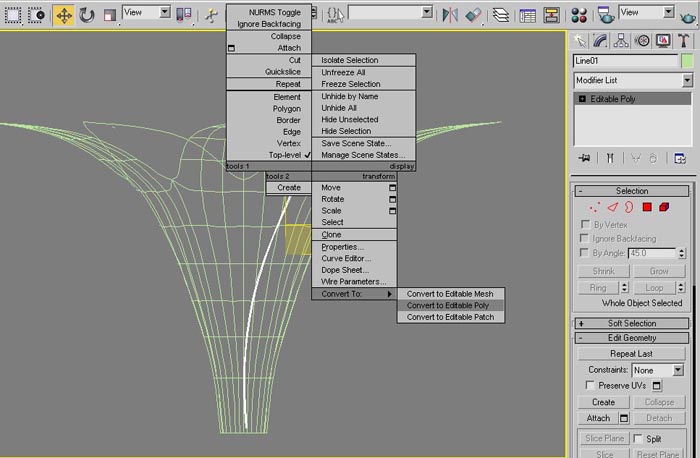Choose NURMS Toggle in quad menu
The height and width of the screenshot is (458, 700).
[x=269, y=12]
